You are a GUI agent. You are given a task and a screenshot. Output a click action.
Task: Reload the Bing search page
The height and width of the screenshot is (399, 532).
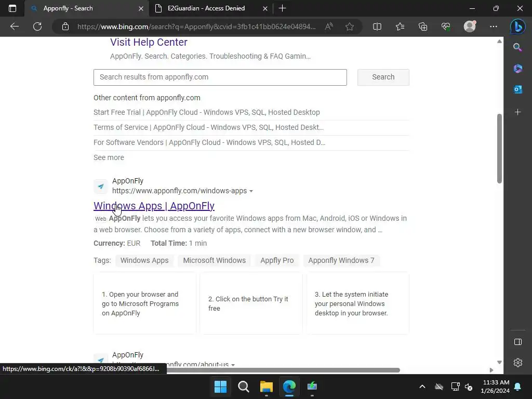[37, 26]
